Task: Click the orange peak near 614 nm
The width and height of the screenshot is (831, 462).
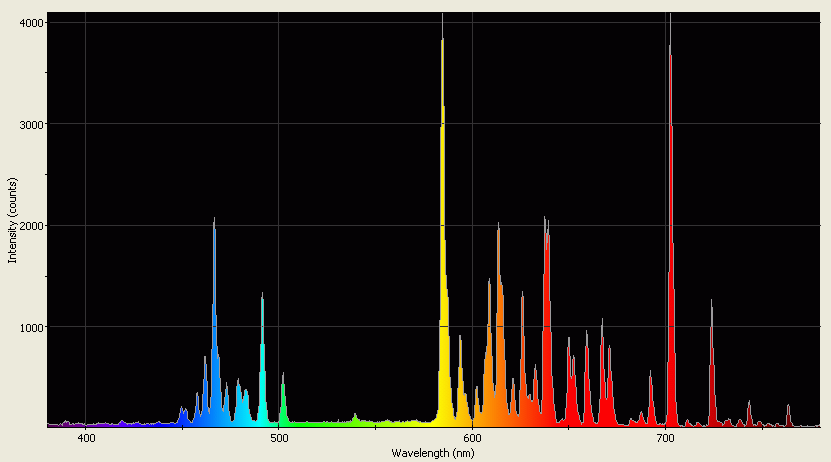Action: tap(499, 326)
